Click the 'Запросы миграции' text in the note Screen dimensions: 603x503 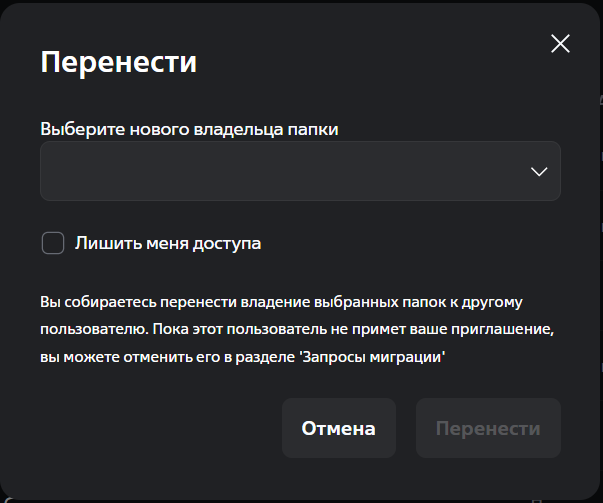(371, 355)
